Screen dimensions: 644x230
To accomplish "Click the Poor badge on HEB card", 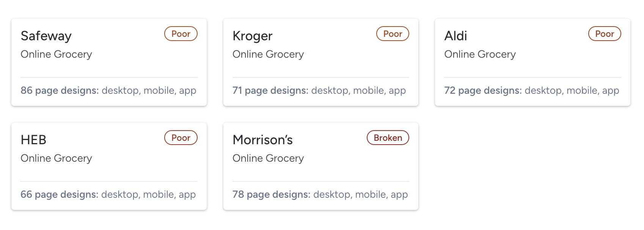I will tap(181, 138).
